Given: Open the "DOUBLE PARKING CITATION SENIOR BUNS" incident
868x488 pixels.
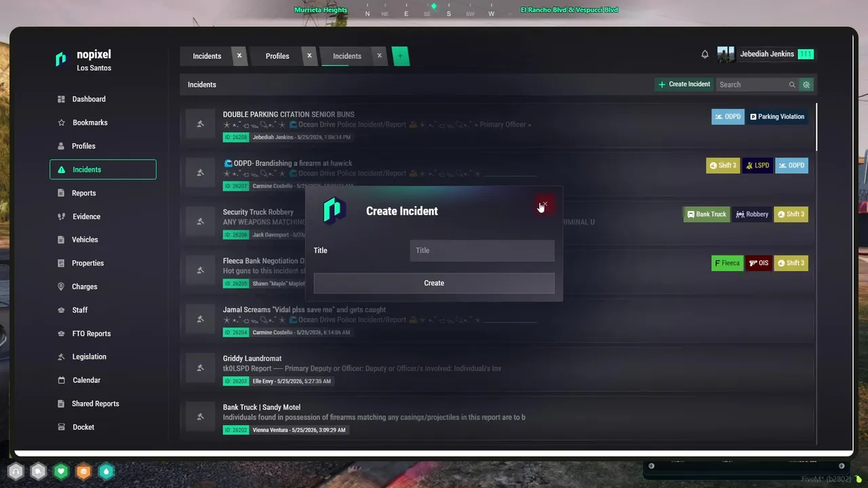Looking at the screenshot, I should point(289,115).
